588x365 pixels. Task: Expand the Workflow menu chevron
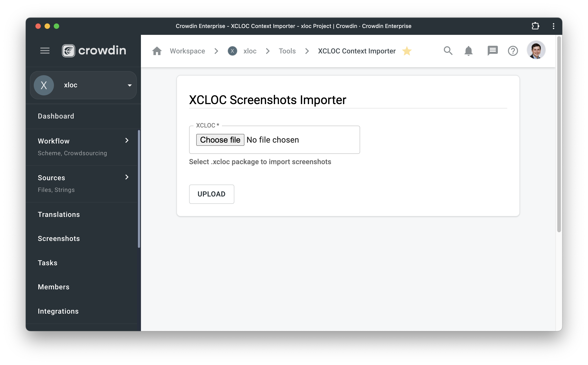(127, 141)
